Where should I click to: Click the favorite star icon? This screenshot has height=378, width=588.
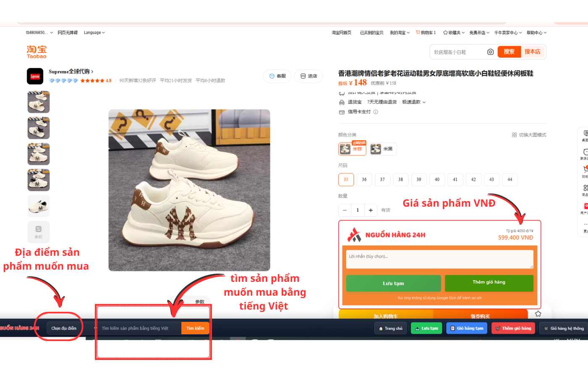click(x=538, y=314)
